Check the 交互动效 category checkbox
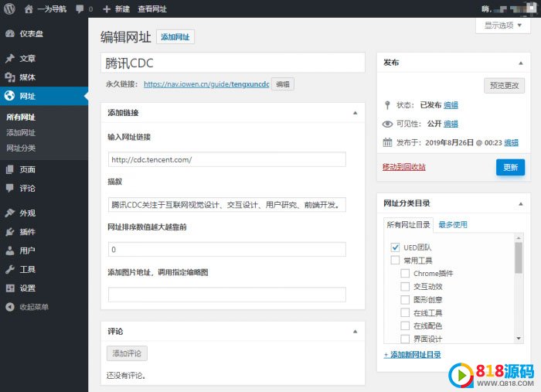The width and height of the screenshot is (541, 392). coord(405,286)
